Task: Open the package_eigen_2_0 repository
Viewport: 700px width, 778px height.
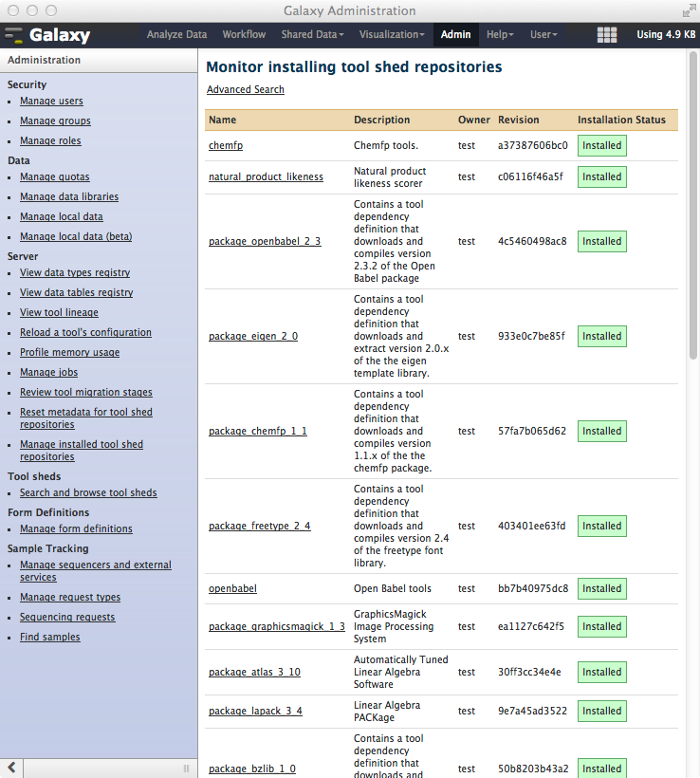Action: click(x=253, y=336)
